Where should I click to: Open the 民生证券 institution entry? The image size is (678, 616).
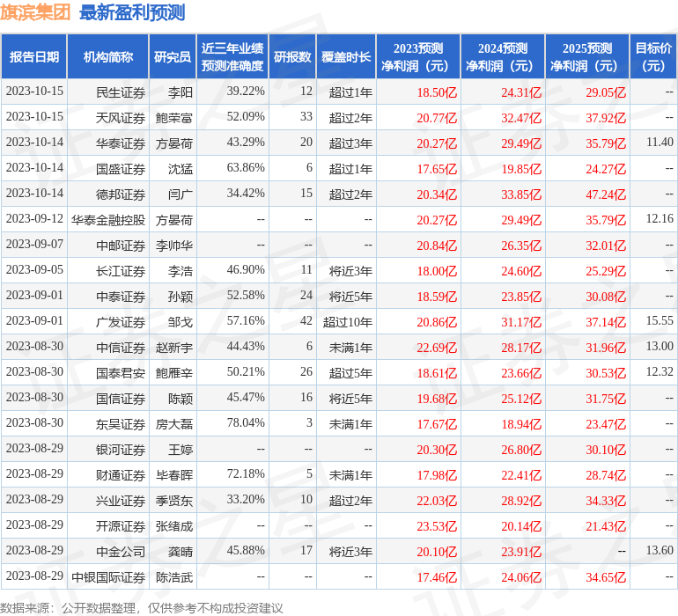121,92
